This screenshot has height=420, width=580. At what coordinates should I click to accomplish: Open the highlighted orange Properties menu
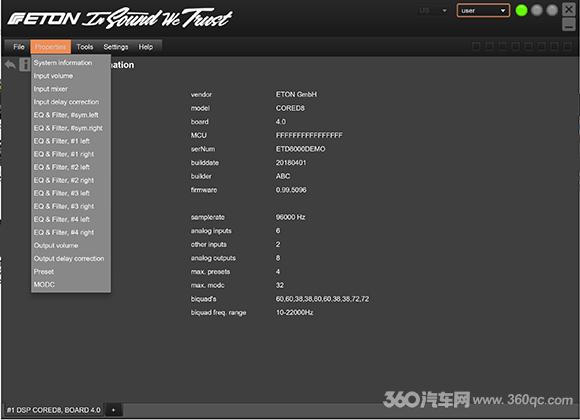51,47
